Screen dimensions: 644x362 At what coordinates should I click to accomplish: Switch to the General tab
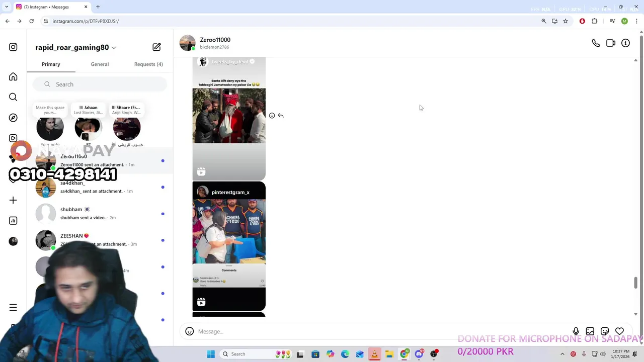point(100,64)
